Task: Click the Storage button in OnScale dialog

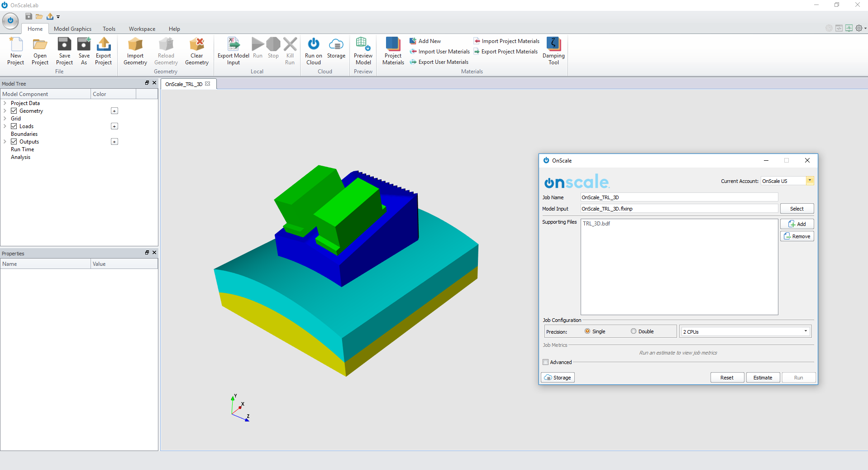Action: click(558, 378)
